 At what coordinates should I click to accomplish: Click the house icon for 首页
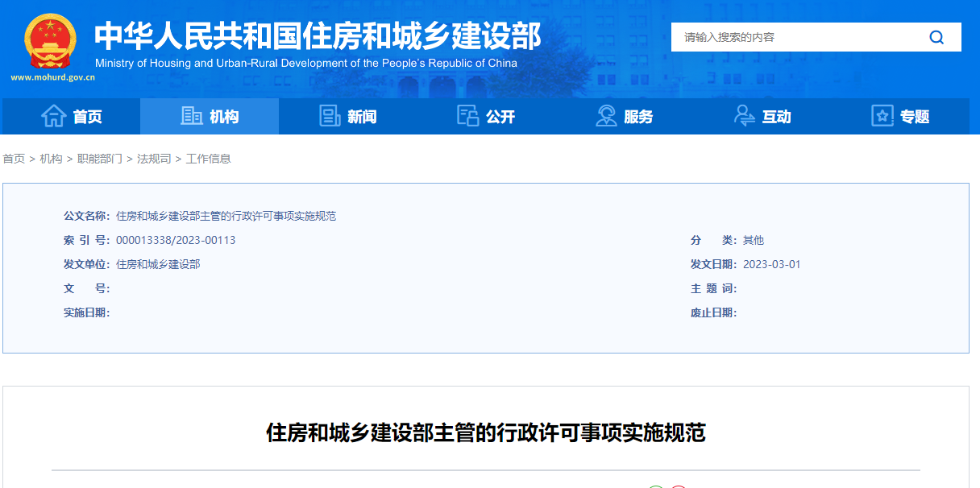(x=54, y=117)
